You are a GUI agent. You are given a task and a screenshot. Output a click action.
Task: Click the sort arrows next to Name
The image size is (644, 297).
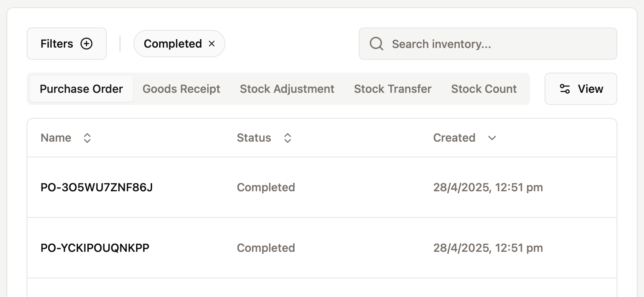[x=87, y=138]
